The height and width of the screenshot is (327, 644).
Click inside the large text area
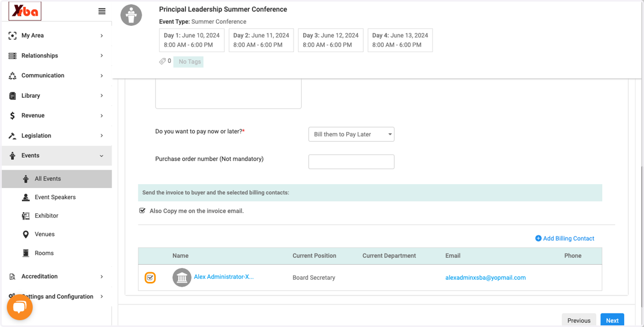[228, 94]
